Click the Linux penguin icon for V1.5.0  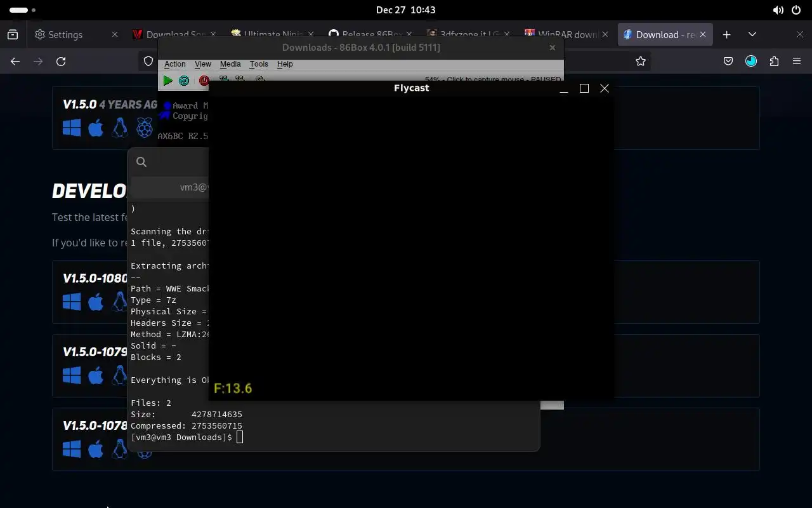click(x=120, y=128)
